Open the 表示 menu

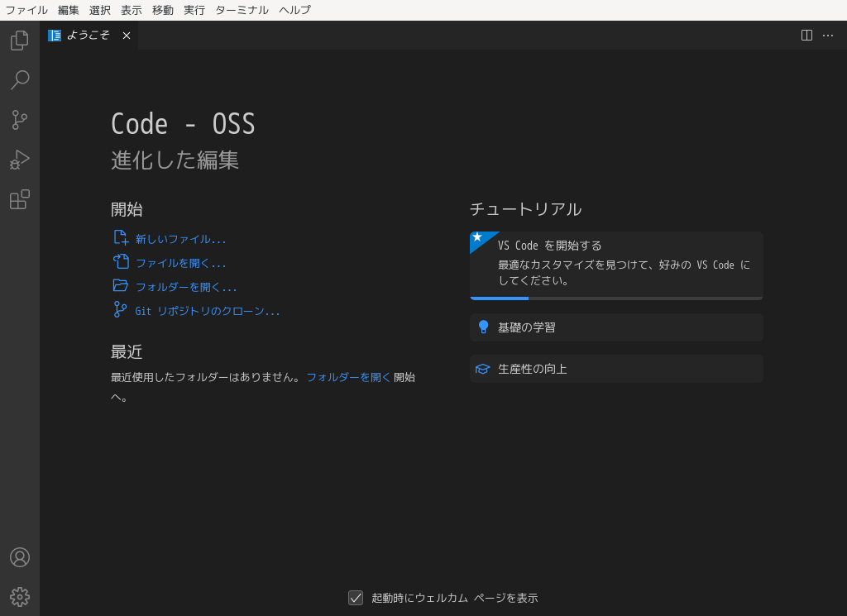click(x=132, y=10)
